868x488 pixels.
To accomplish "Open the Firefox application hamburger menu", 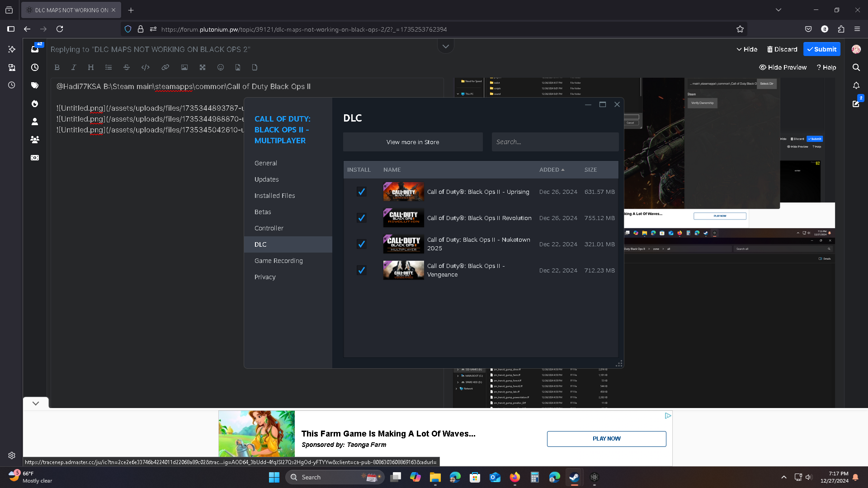I will pos(857,29).
